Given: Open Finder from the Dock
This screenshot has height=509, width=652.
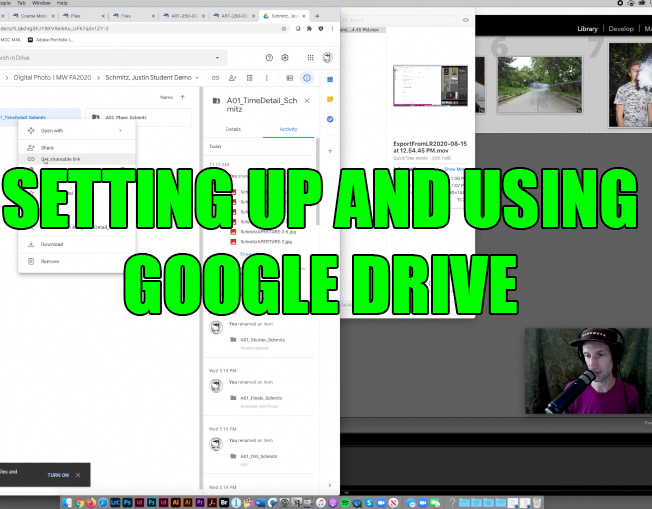Looking at the screenshot, I should (x=67, y=502).
